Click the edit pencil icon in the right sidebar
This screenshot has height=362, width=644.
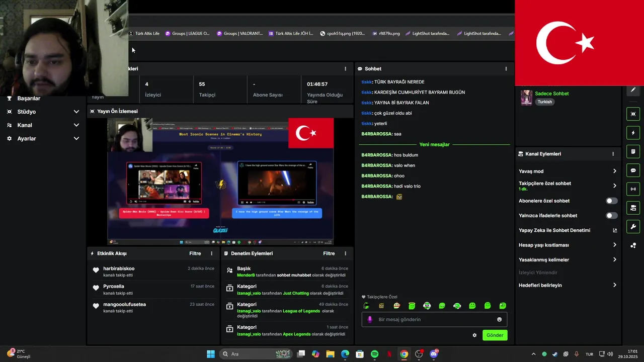click(633, 89)
